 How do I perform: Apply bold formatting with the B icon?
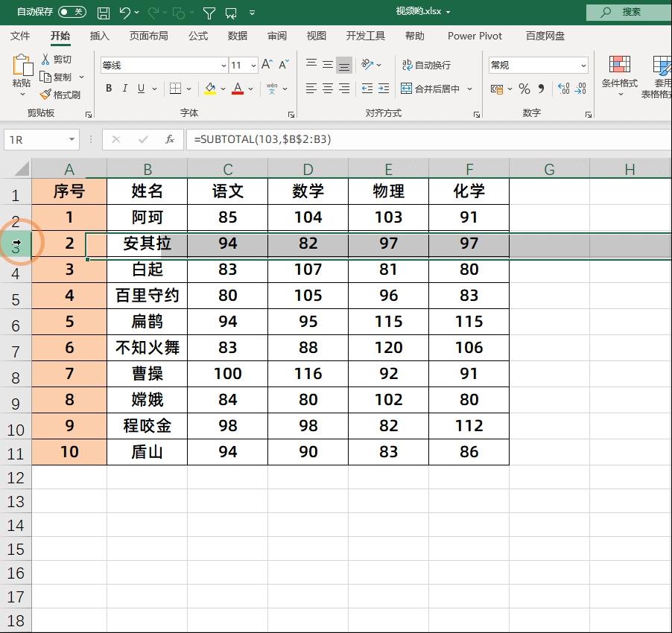pyautogui.click(x=109, y=86)
